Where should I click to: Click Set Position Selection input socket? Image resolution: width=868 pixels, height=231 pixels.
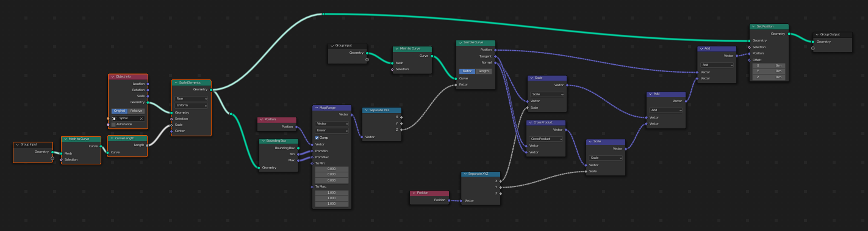750,47
